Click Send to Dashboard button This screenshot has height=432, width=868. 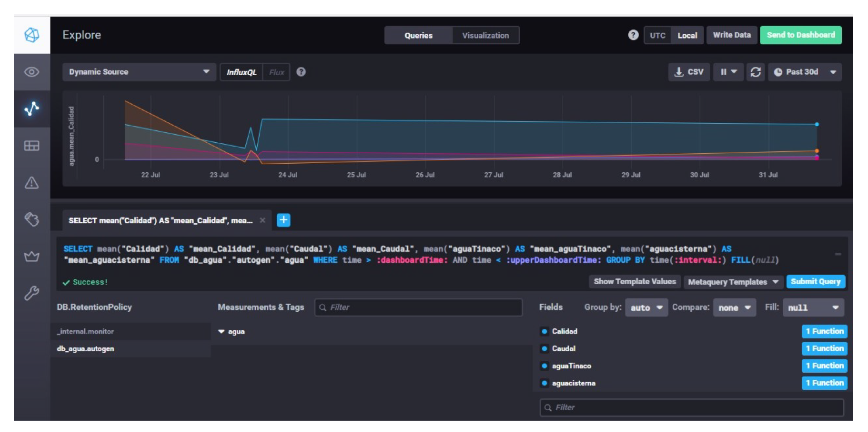pyautogui.click(x=801, y=35)
